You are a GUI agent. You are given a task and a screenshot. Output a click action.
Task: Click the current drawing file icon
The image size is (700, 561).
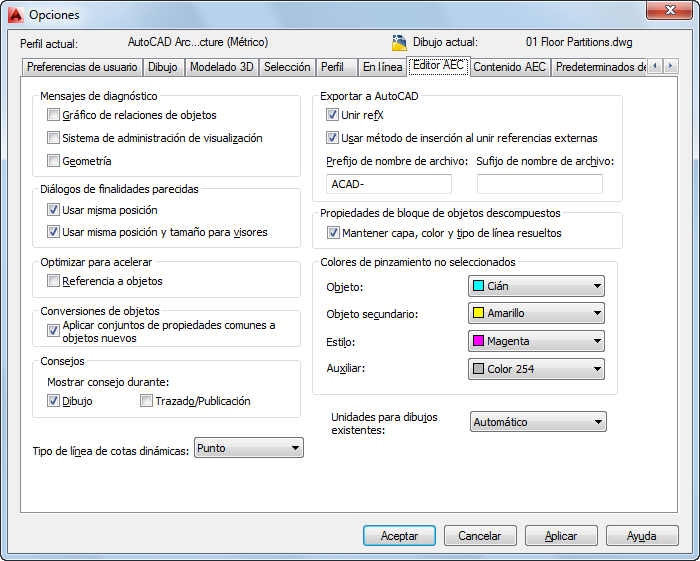tap(399, 42)
